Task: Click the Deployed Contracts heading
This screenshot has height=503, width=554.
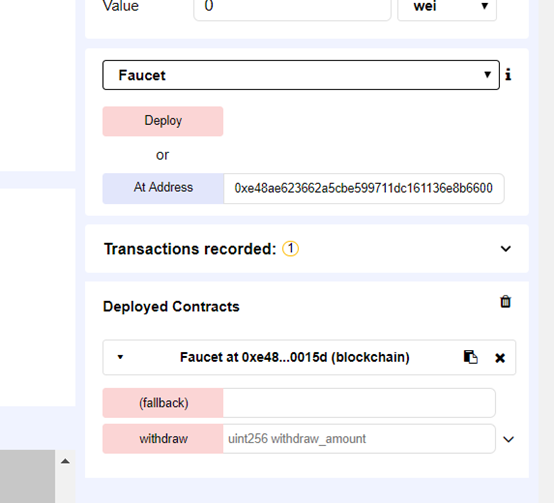Action: [x=171, y=306]
